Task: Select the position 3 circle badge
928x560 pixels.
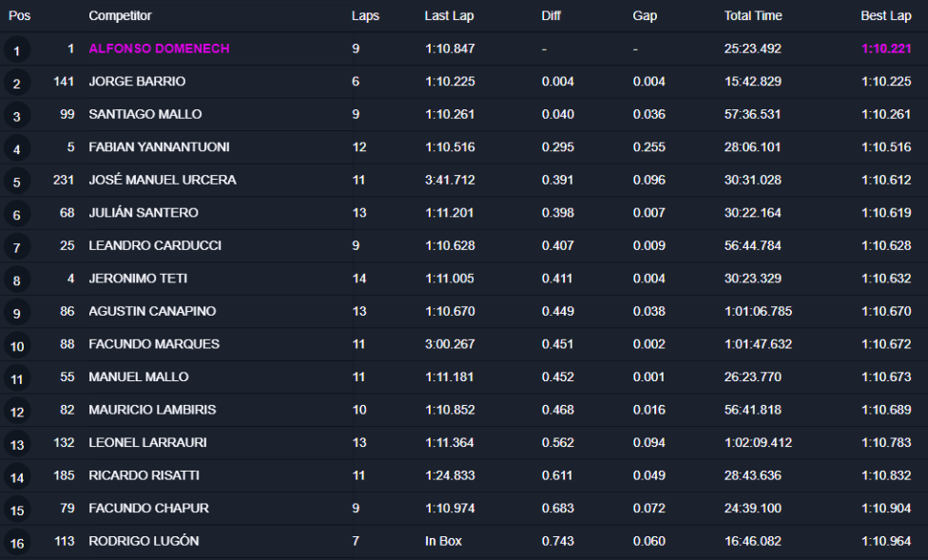Action: (16, 116)
